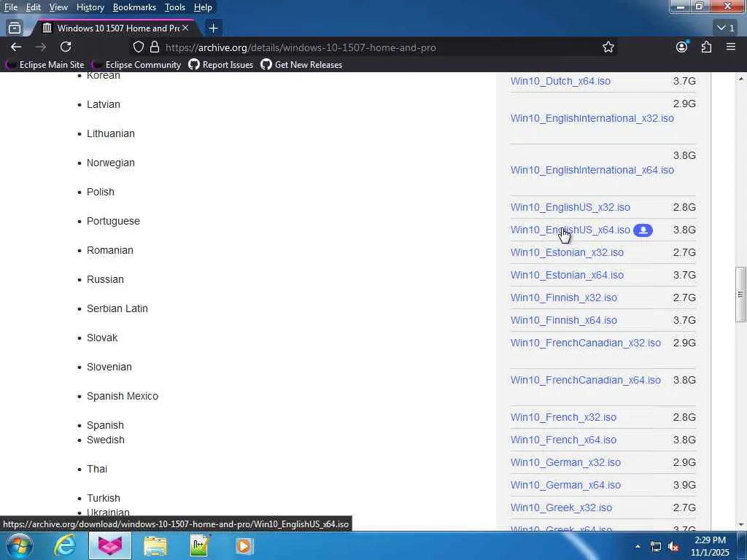
Task: Open the Help menu
Action: coord(203,7)
